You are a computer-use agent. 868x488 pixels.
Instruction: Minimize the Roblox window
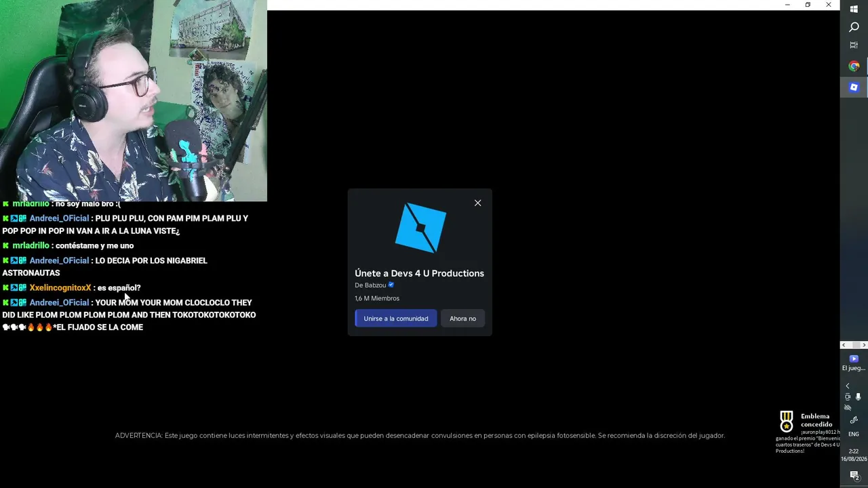point(787,5)
